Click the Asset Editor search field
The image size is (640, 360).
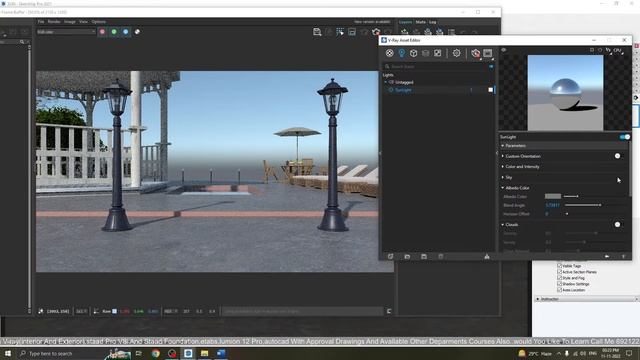pyautogui.click(x=437, y=67)
